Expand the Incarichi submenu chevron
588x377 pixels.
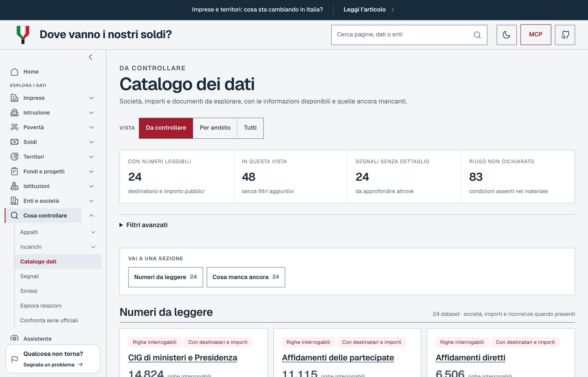pos(93,247)
